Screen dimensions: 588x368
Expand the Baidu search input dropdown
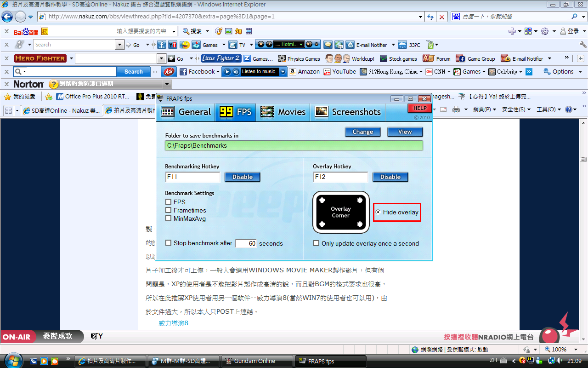click(x=174, y=31)
